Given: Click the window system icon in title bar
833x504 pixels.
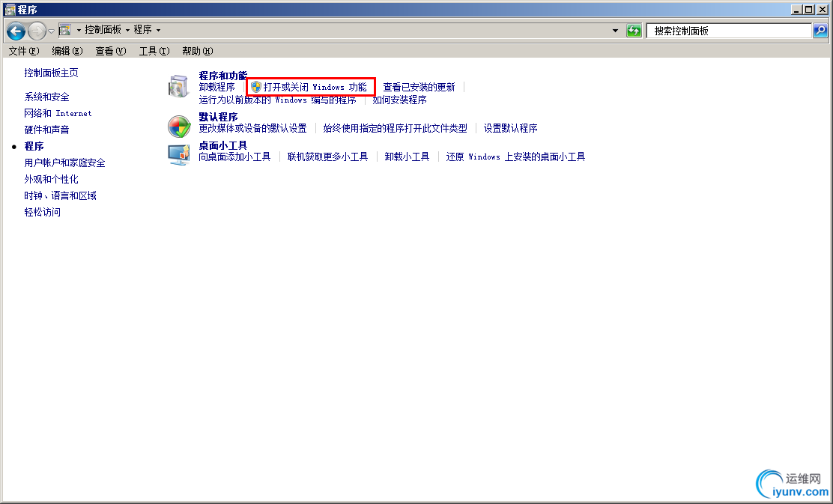Looking at the screenshot, I should pos(10,9).
